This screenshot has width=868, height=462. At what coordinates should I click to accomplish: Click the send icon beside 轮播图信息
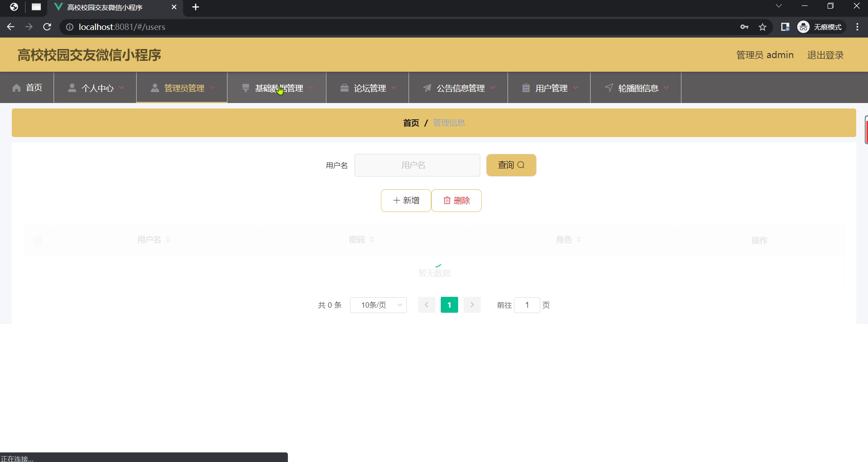tap(609, 88)
